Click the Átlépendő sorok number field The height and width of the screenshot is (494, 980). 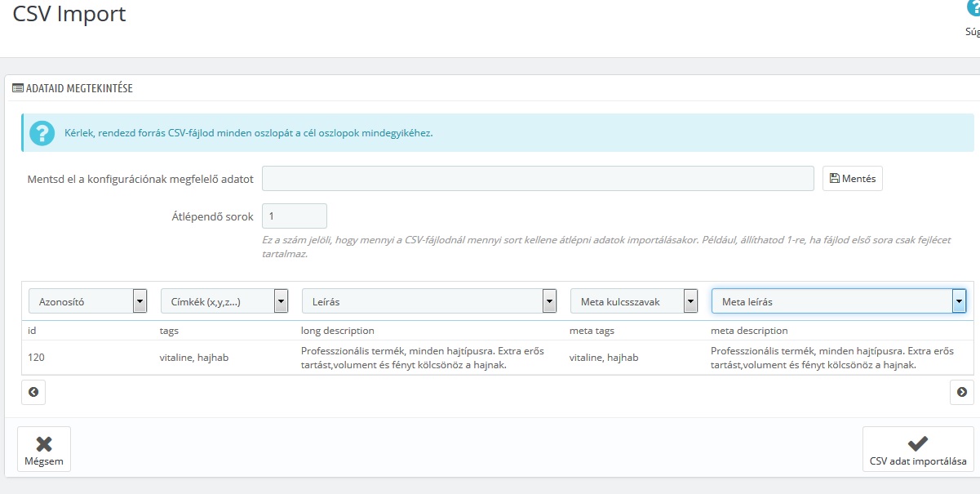coord(294,216)
